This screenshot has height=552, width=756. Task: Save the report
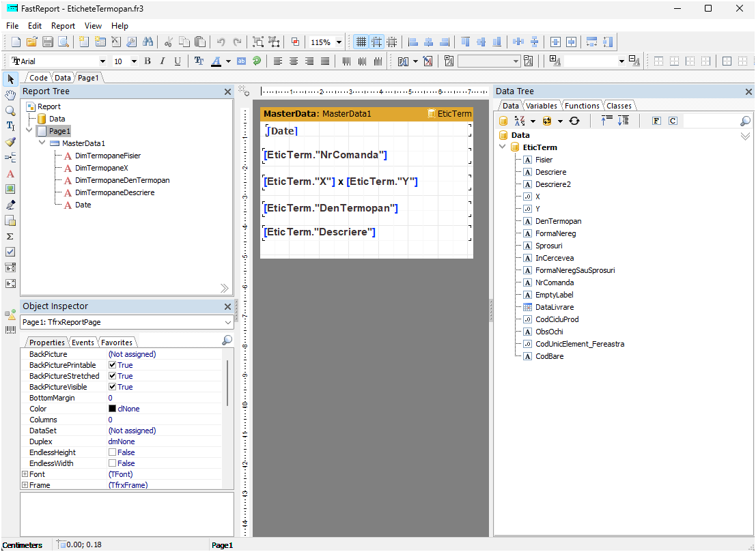click(48, 42)
